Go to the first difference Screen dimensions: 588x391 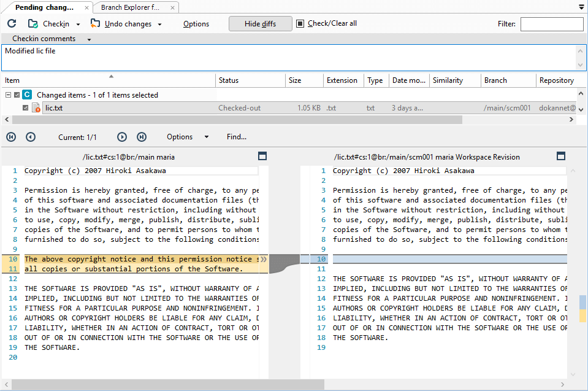tap(11, 137)
